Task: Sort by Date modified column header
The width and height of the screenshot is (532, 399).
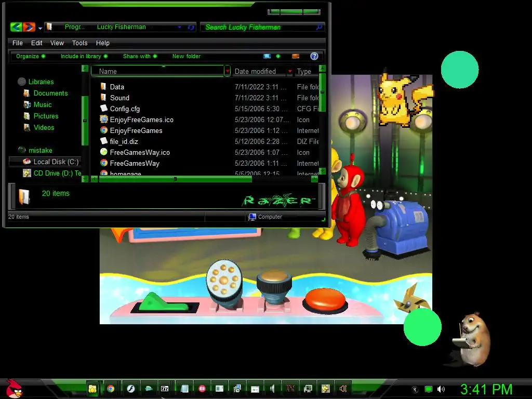Action: 259,71
